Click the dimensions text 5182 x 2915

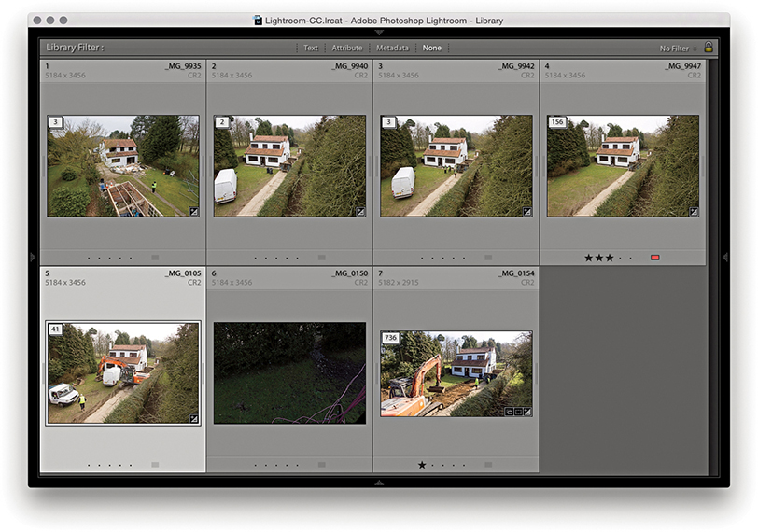click(x=399, y=283)
